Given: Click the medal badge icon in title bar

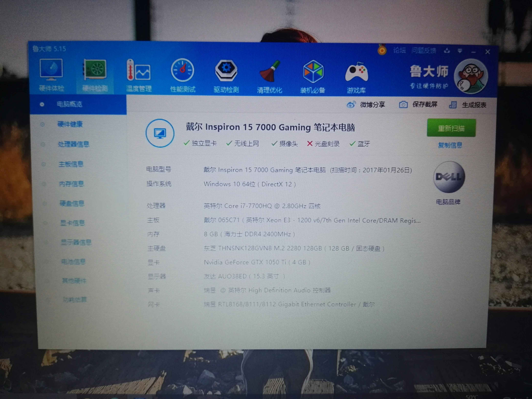Looking at the screenshot, I should (x=382, y=50).
